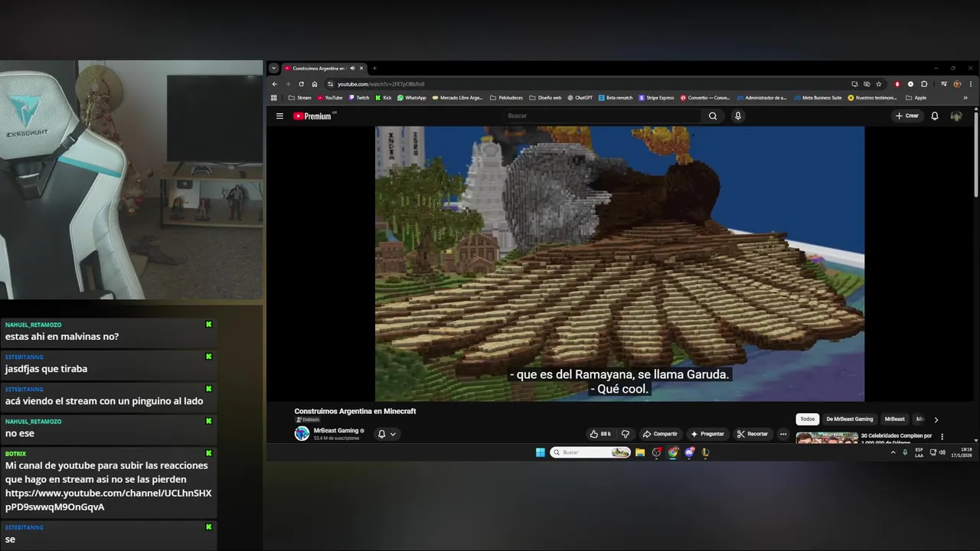Bookmark this page with the star icon
The width and height of the screenshot is (980, 551).
pyautogui.click(x=879, y=84)
